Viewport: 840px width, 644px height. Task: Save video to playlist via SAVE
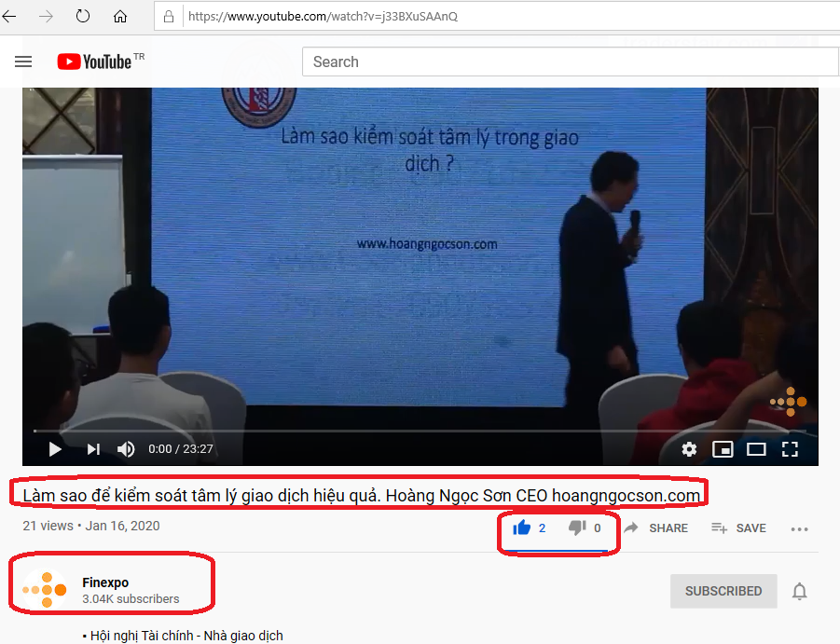(738, 528)
